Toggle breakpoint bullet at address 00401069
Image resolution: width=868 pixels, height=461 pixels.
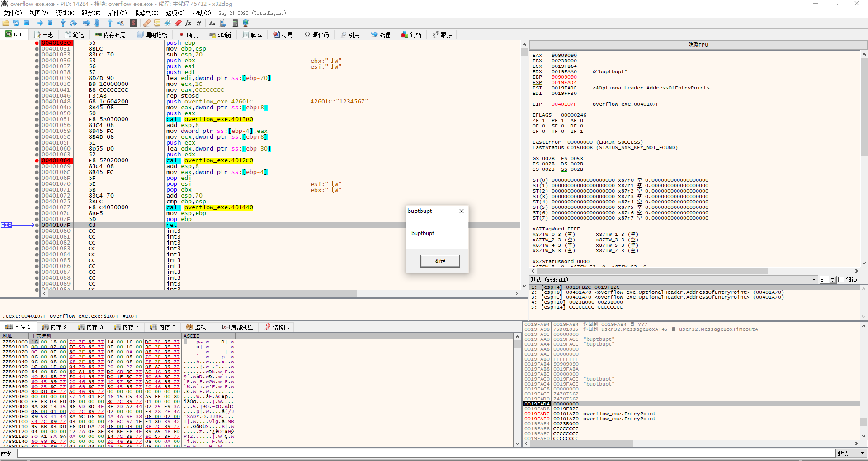(37, 166)
